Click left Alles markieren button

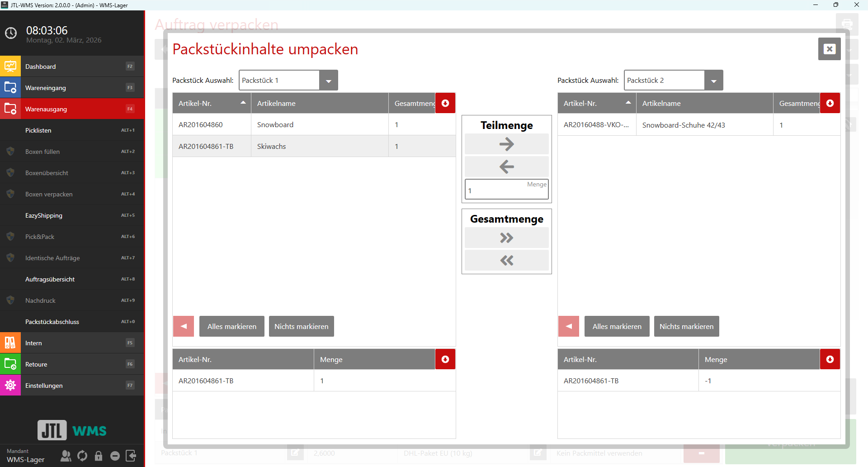click(231, 326)
